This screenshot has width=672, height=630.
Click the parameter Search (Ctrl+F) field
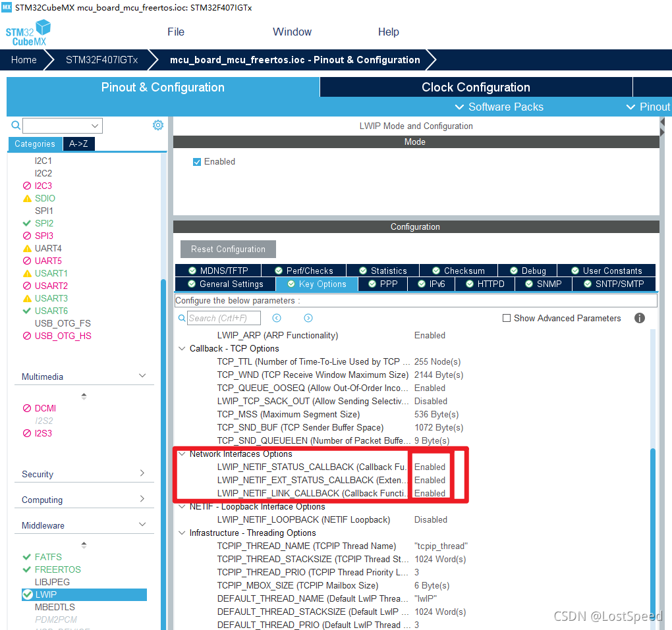224,318
